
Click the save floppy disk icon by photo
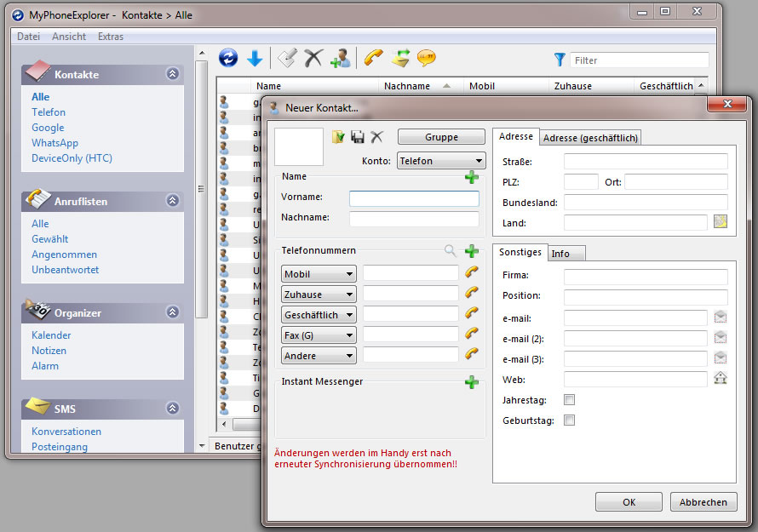[358, 137]
